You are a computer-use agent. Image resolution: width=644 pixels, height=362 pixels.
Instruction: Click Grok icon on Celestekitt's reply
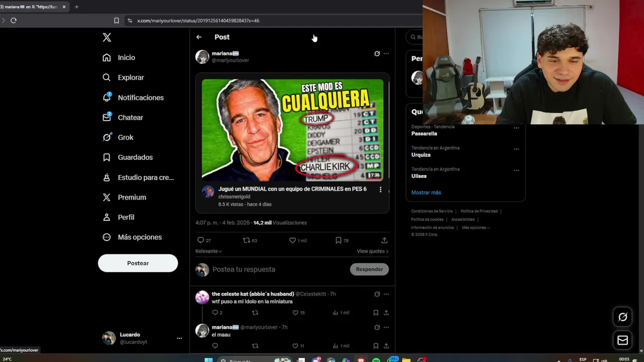coord(377,294)
